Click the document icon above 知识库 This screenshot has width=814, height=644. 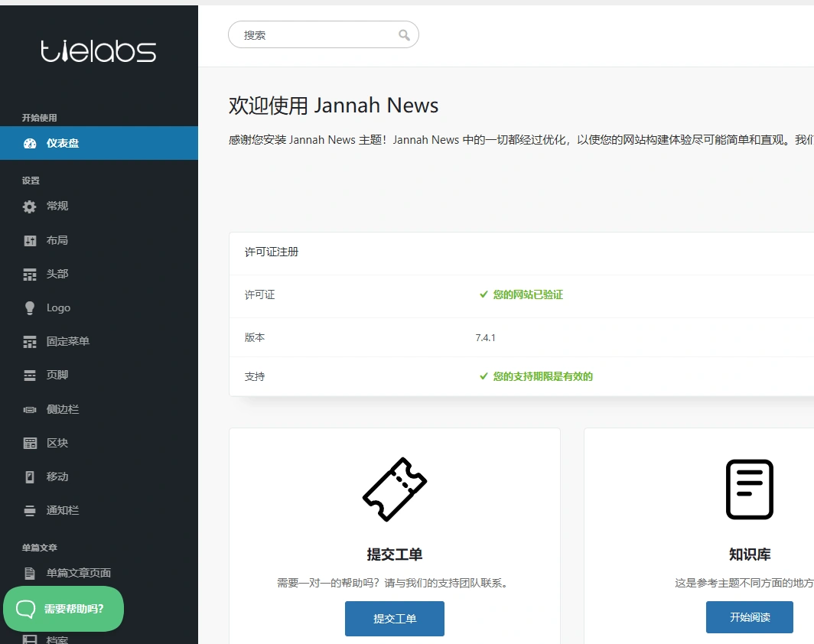[749, 490]
